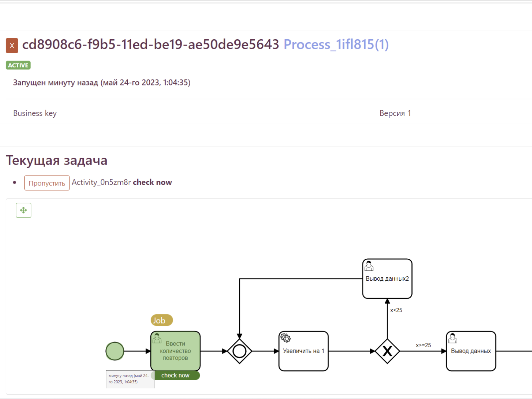Select the Увеличить на 1 service task
532x399 pixels.
(x=304, y=351)
